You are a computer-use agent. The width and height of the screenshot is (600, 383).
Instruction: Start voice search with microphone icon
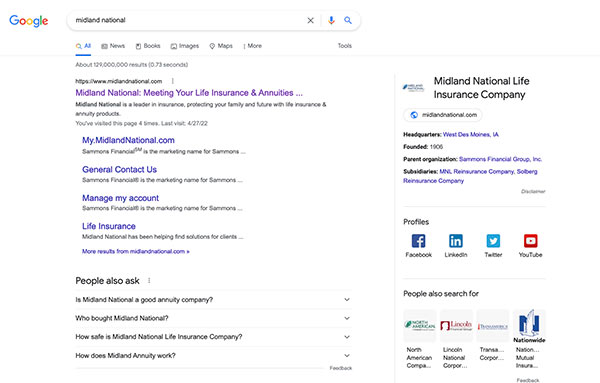tap(331, 20)
